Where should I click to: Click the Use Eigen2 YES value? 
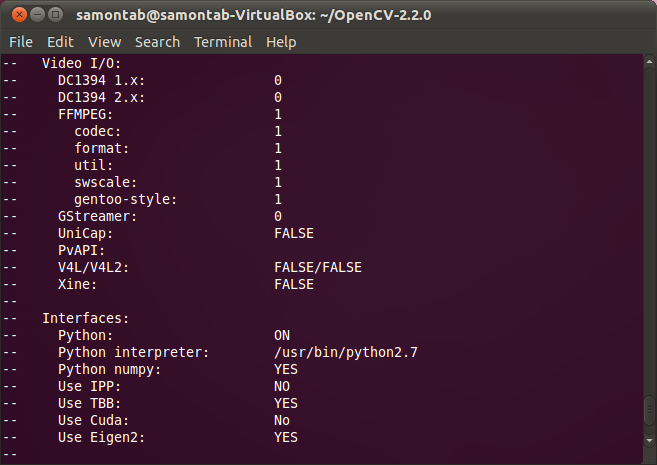[x=286, y=437]
